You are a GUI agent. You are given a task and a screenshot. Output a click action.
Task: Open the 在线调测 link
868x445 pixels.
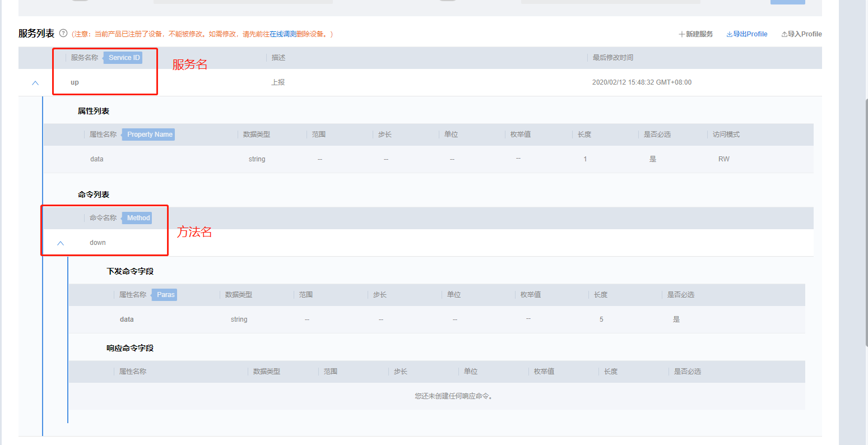283,34
